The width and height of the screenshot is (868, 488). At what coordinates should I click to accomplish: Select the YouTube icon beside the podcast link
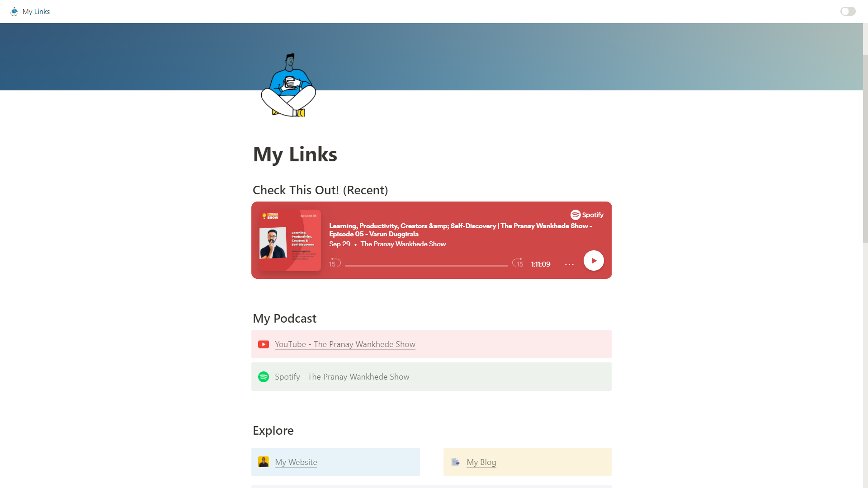coord(264,344)
